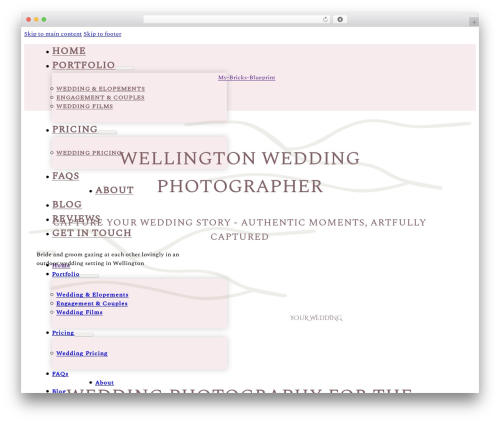
Task: Follow the Skip to footer link
Action: (102, 34)
